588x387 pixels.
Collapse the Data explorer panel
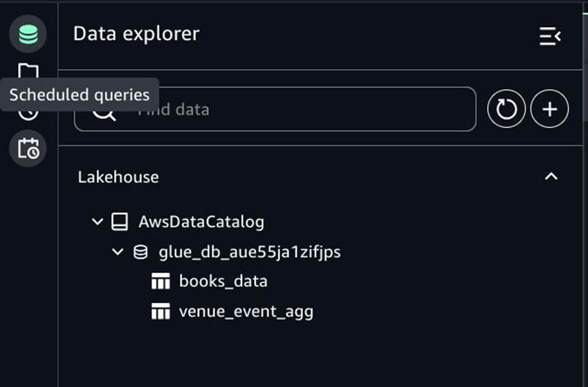(x=550, y=36)
